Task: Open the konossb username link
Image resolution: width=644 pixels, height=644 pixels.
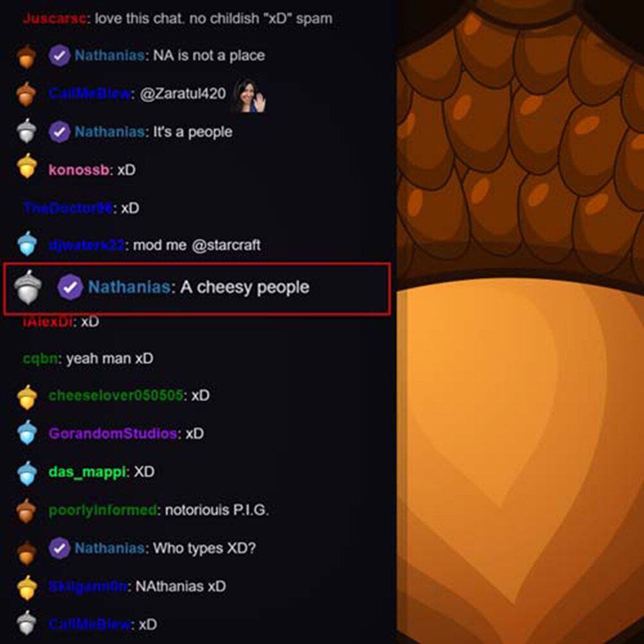Action: click(x=79, y=170)
